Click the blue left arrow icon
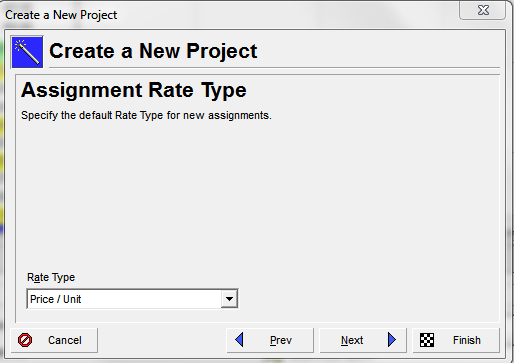Viewport: 514px width, 363px height. click(x=239, y=340)
